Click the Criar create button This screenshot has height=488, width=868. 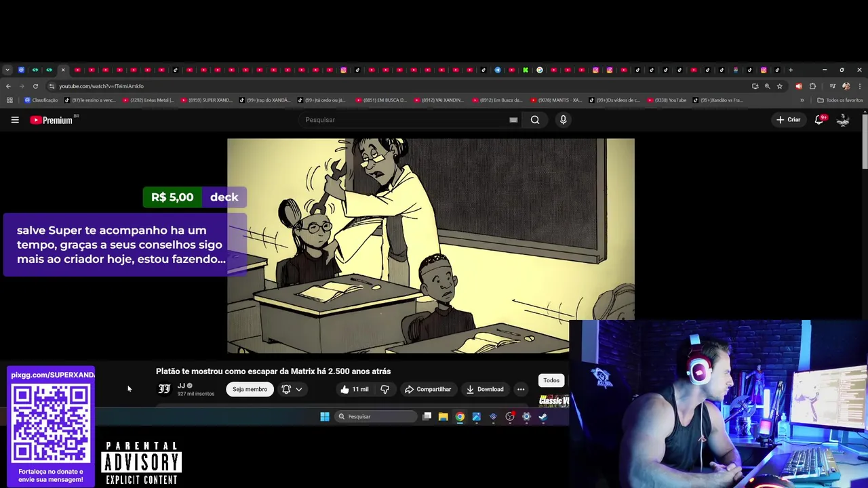pyautogui.click(x=789, y=120)
